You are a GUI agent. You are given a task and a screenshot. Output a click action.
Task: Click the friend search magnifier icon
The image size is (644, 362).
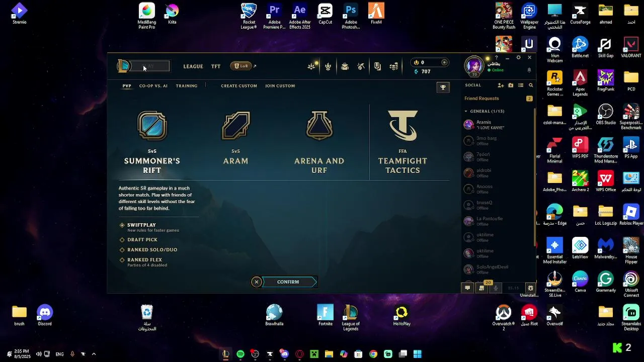coord(530,85)
